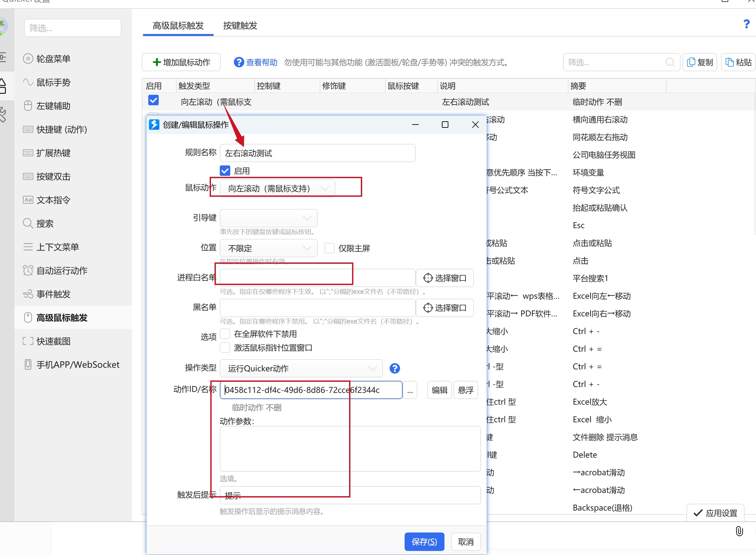Click the crosshair icon to choose a whitelist window
Viewport: 756px width, 555px height.
click(x=428, y=278)
